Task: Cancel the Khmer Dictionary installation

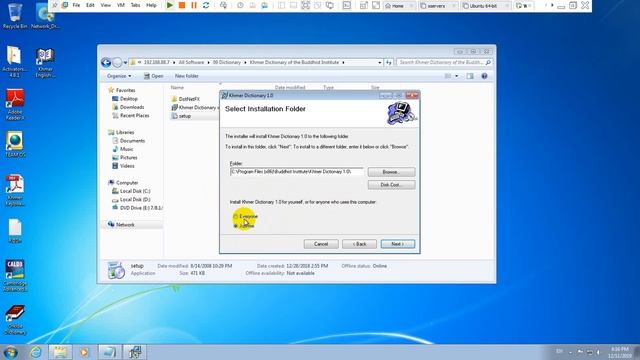Action: tap(321, 244)
